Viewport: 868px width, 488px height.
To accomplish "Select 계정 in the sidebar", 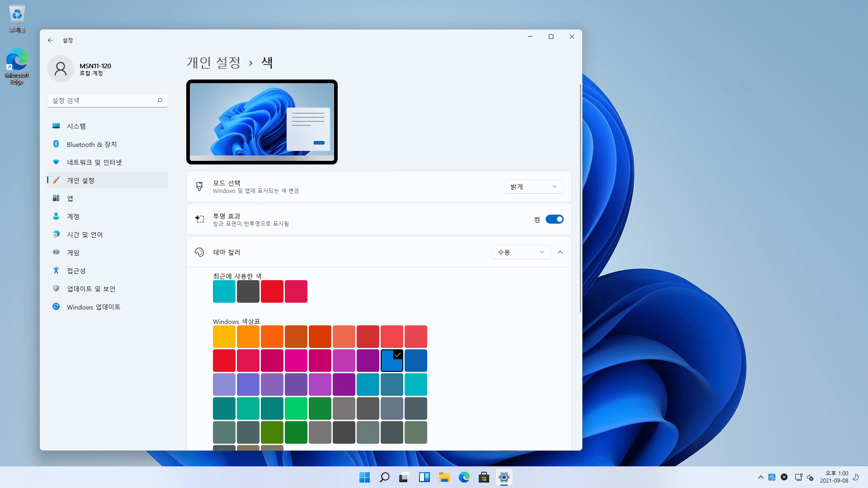I will point(108,216).
